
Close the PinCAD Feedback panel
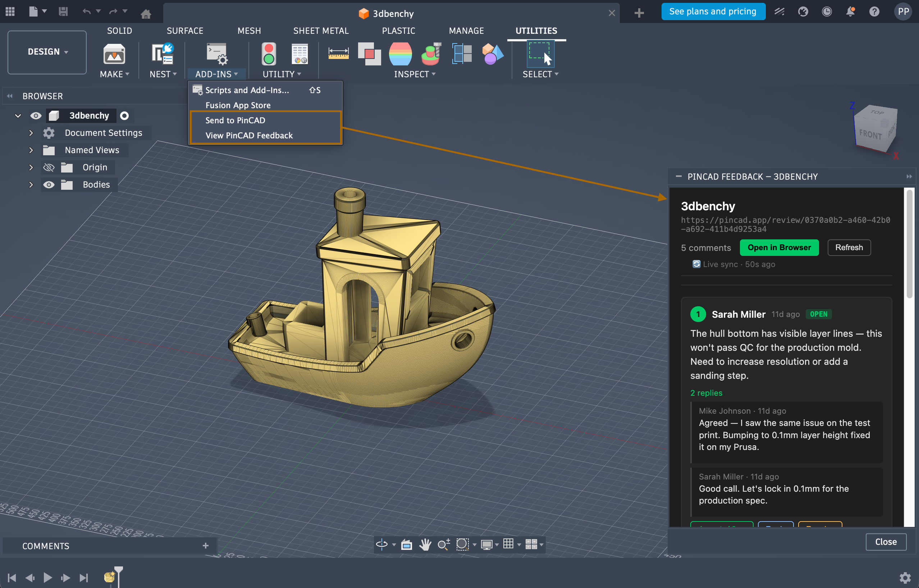pyautogui.click(x=886, y=542)
